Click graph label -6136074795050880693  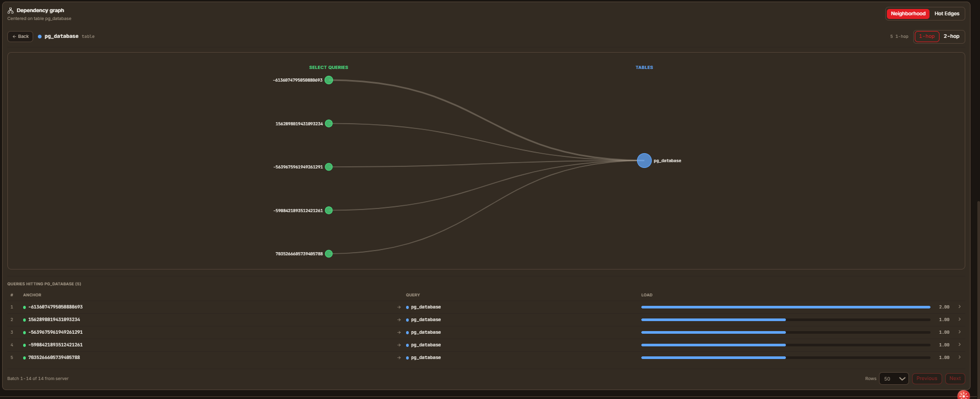298,80
